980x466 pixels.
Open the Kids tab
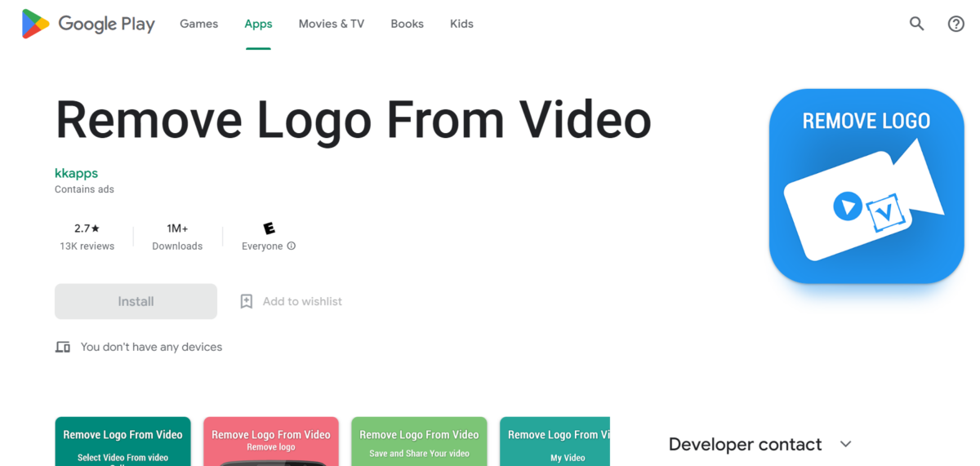click(461, 24)
